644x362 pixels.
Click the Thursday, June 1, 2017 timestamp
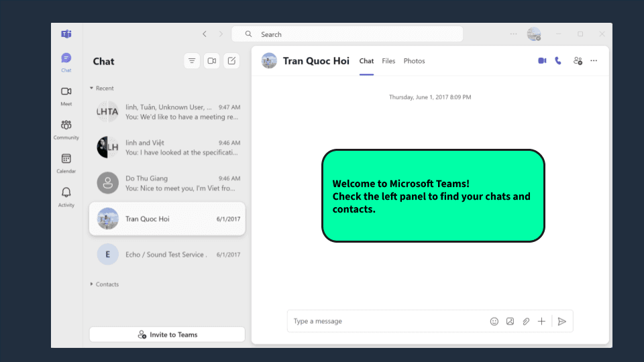pyautogui.click(x=430, y=97)
